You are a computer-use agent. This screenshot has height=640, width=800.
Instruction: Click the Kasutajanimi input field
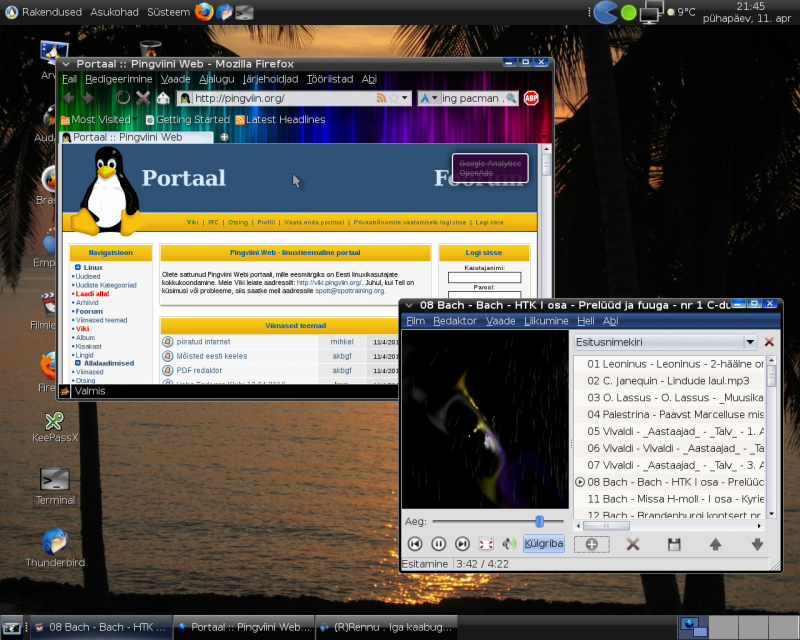click(484, 277)
